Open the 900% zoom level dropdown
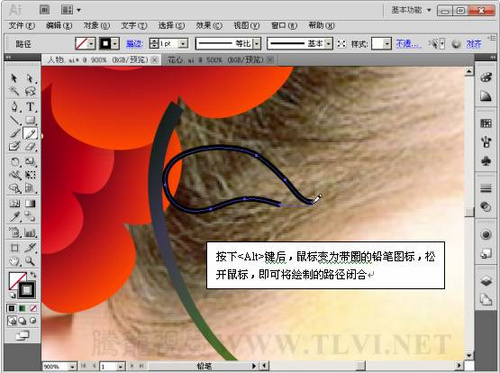500x373 pixels. click(72, 366)
